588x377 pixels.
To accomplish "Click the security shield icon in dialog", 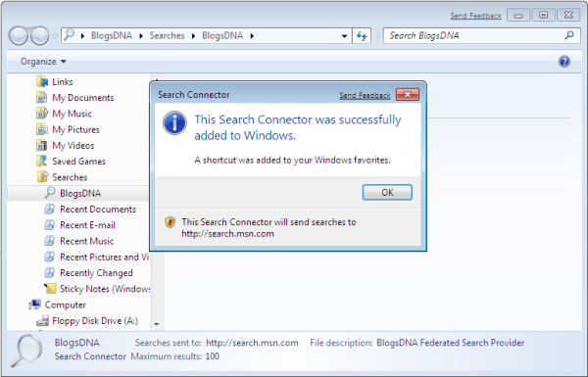I will [x=171, y=222].
